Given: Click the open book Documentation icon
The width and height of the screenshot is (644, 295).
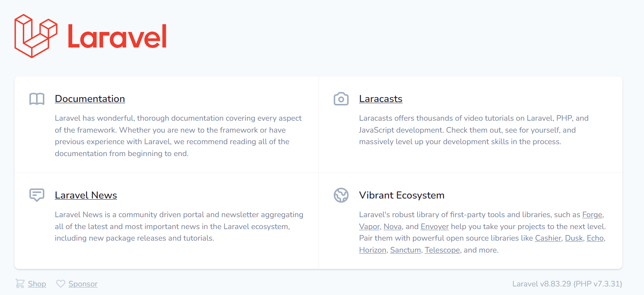Looking at the screenshot, I should click(x=37, y=99).
